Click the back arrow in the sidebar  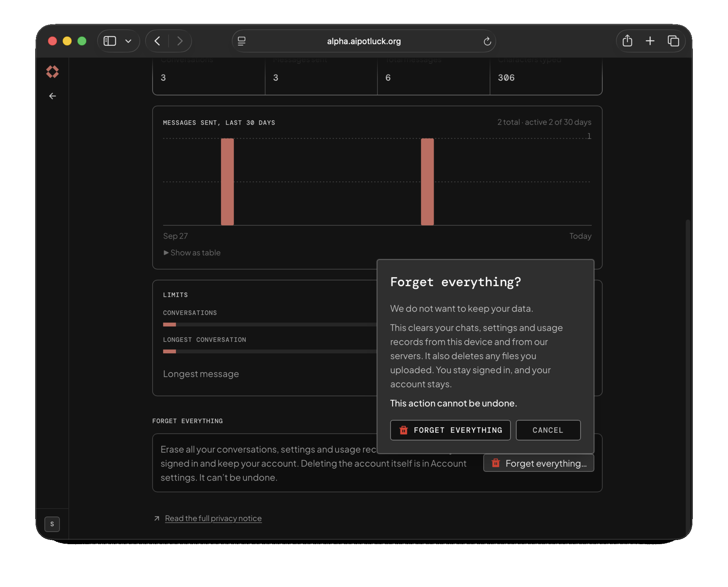(52, 96)
